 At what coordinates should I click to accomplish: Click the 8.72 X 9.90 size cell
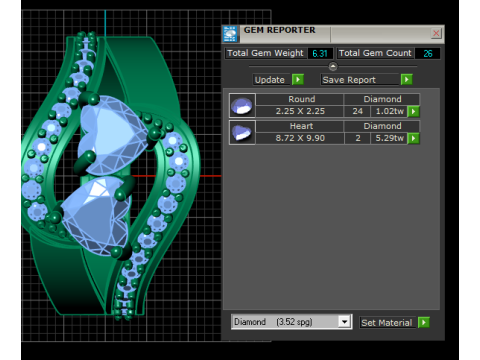coord(300,138)
